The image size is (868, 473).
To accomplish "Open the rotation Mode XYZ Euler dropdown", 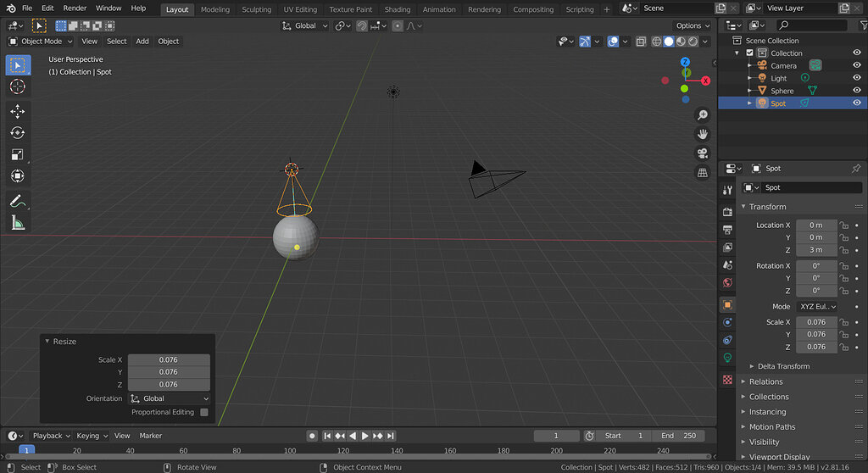I will pos(816,307).
